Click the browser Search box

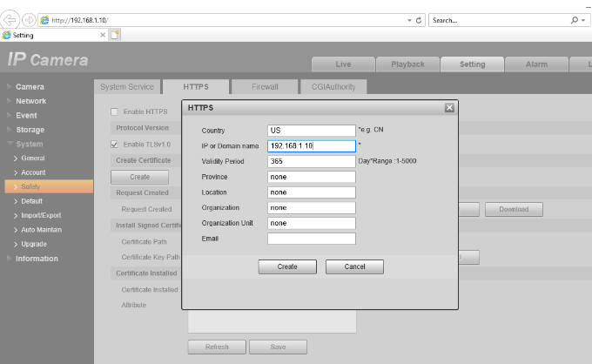click(501, 20)
